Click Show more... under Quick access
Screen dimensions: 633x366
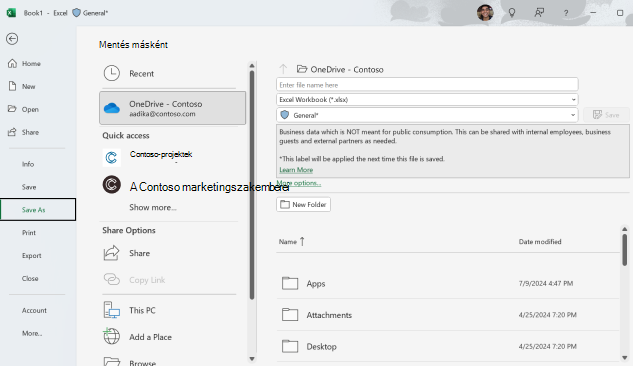click(153, 207)
